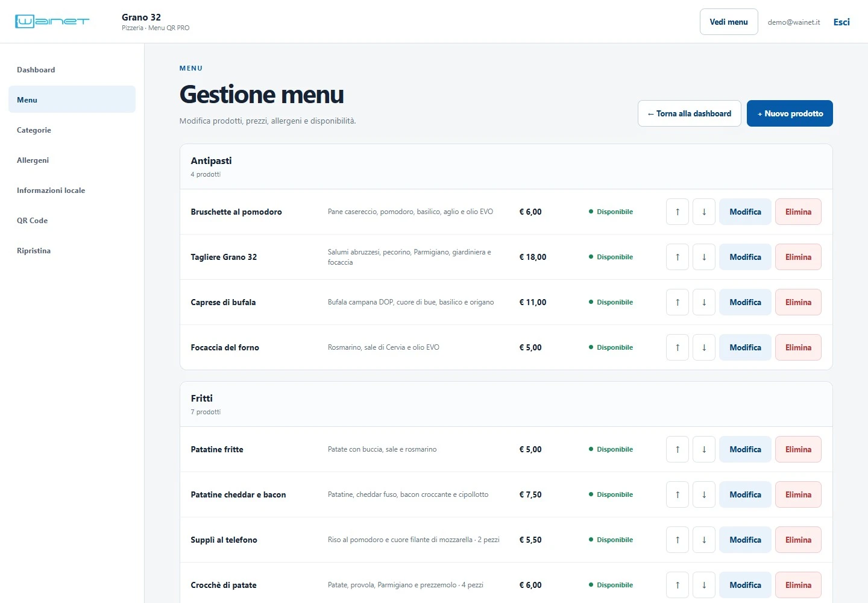Move Tagliere Grano 32 up
Image resolution: width=868 pixels, height=603 pixels.
pos(678,257)
